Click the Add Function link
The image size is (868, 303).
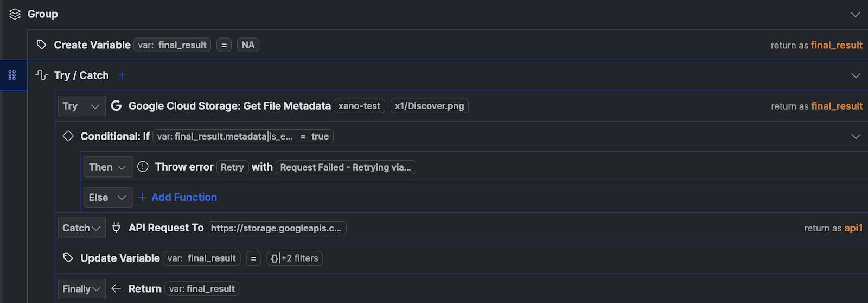click(x=183, y=197)
